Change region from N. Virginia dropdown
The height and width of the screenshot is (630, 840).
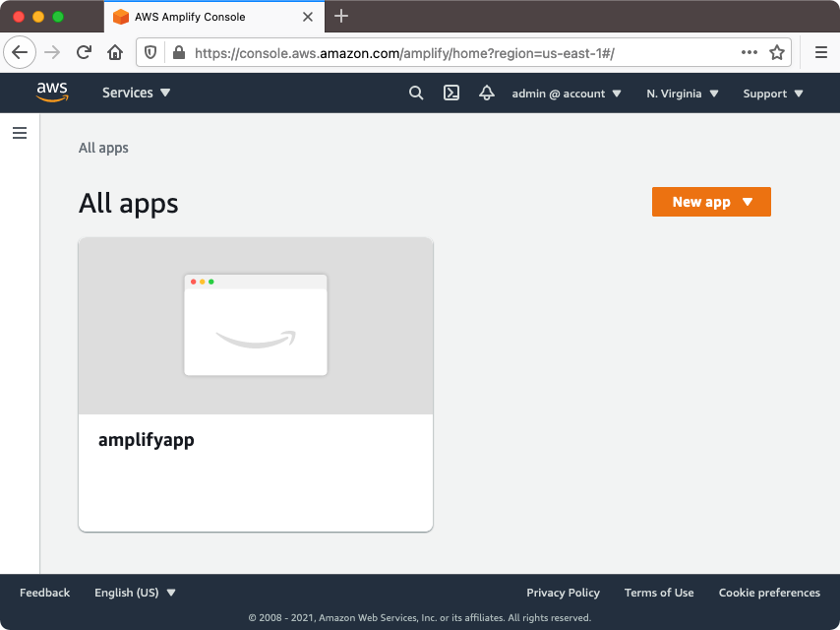point(682,94)
